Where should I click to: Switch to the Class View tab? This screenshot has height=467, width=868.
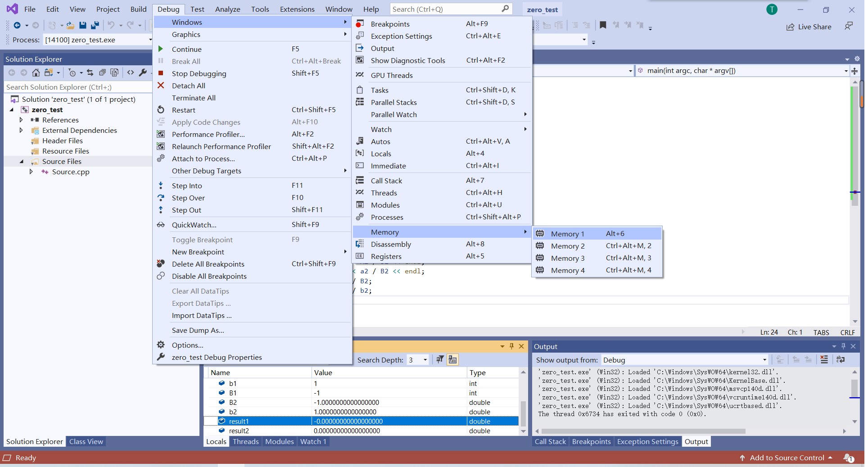coord(86,442)
